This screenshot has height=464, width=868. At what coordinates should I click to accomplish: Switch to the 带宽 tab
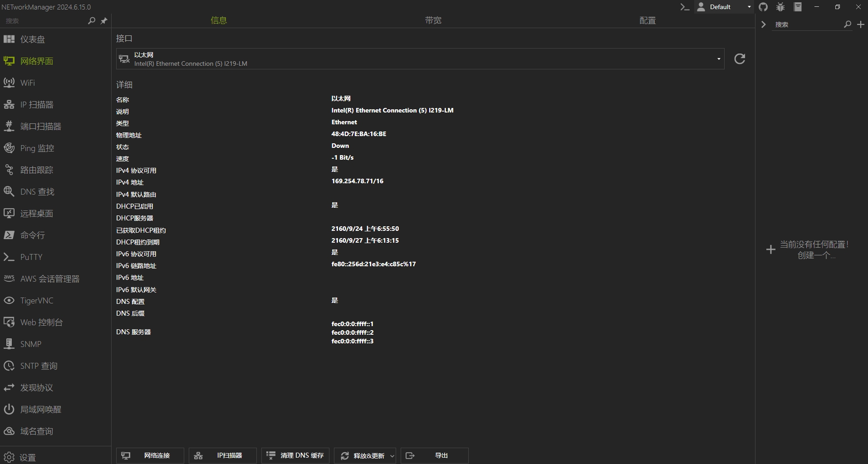pyautogui.click(x=433, y=20)
